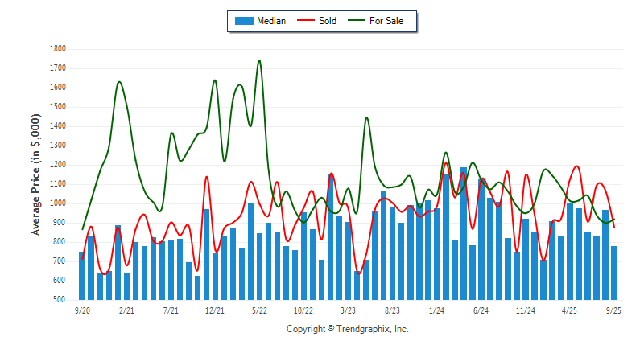Click the 1800 y-axis value

tap(58, 49)
